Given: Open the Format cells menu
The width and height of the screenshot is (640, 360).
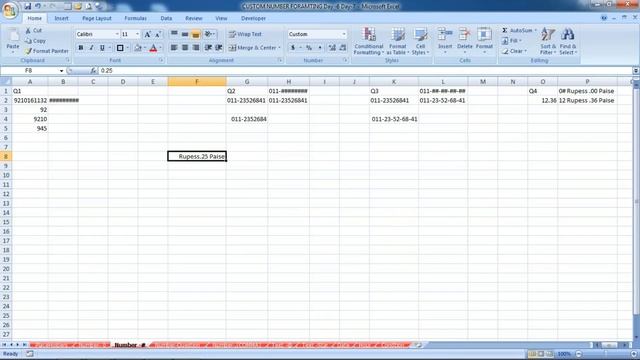Looking at the screenshot, I should (x=484, y=41).
